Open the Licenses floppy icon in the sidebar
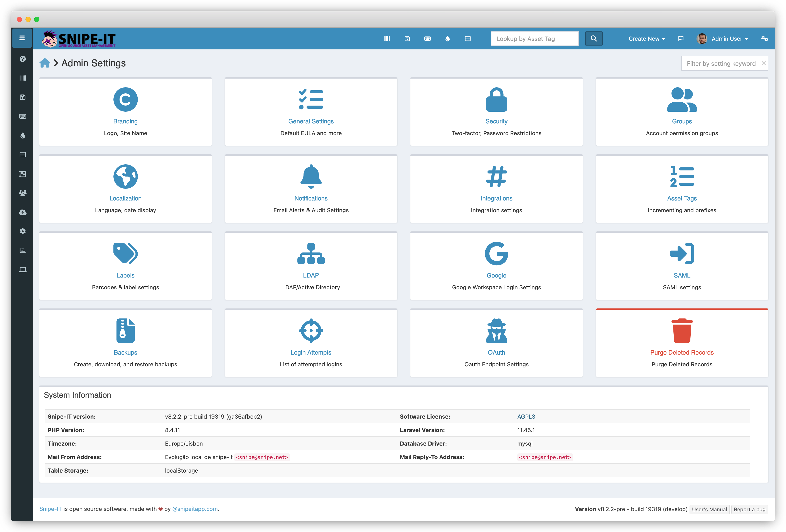 point(23,97)
